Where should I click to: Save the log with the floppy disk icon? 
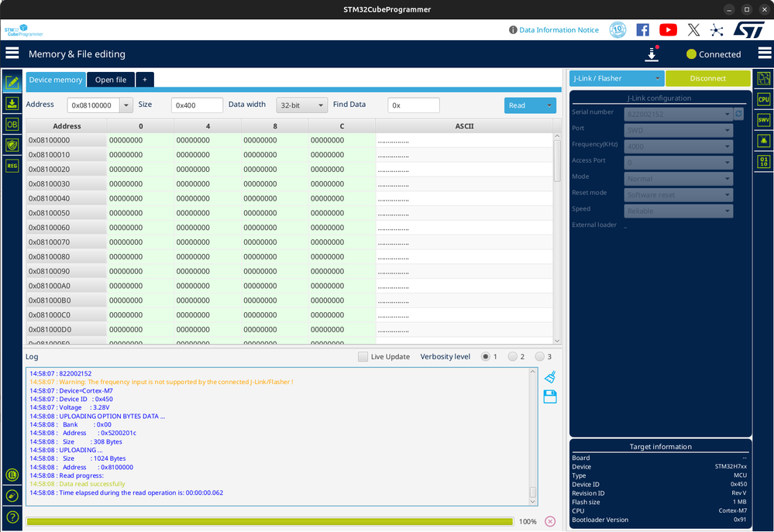550,397
